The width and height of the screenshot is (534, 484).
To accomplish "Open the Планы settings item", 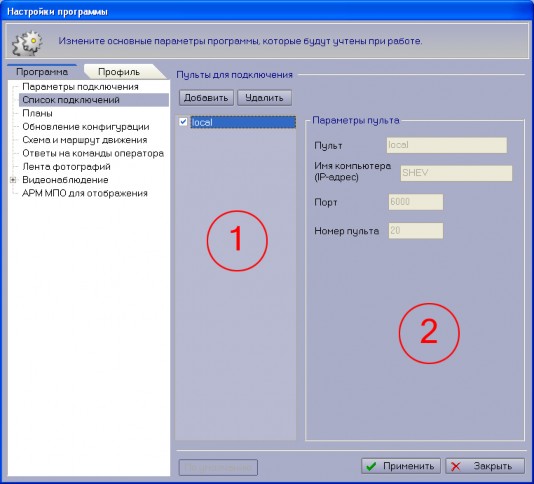I will coord(37,113).
